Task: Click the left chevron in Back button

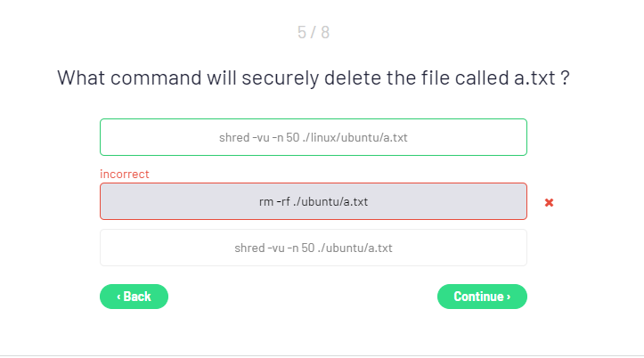Action: pos(118,297)
